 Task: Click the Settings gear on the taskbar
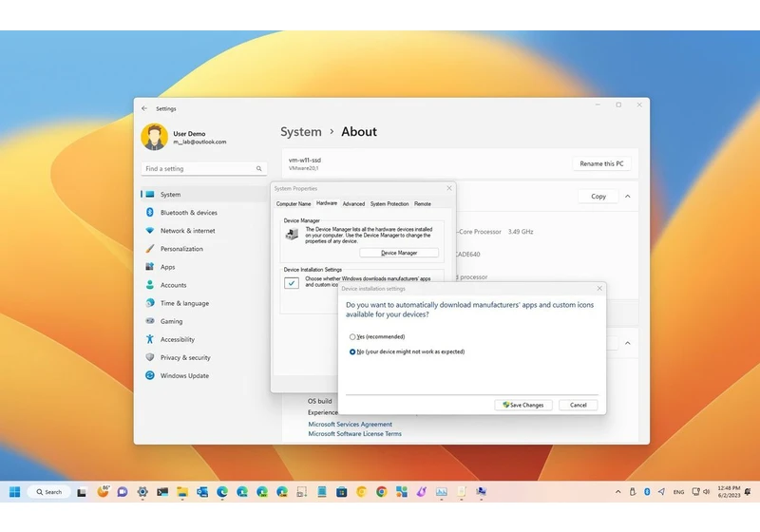(142, 492)
